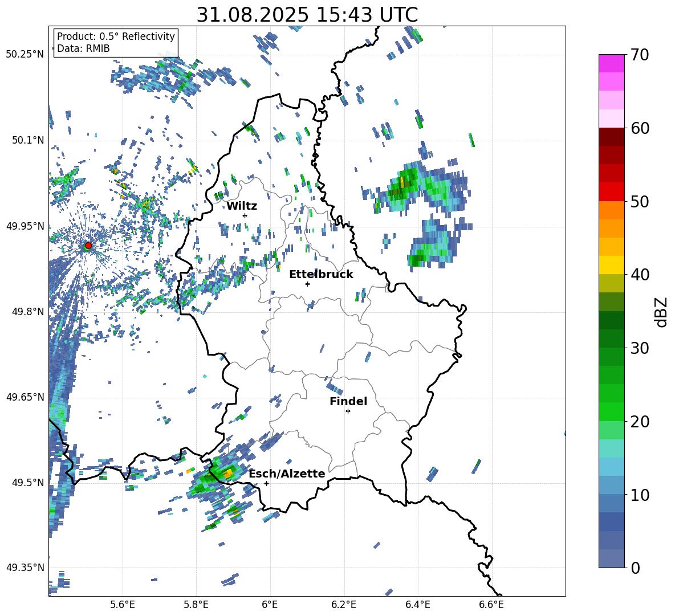Click the 5.8°E longitude label
This screenshot has height=616, width=675.
pos(196,605)
